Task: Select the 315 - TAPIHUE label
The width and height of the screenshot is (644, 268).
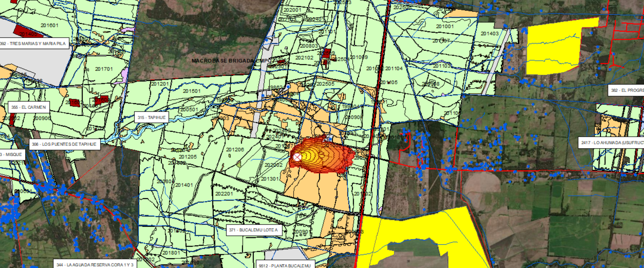Action: tap(152, 117)
